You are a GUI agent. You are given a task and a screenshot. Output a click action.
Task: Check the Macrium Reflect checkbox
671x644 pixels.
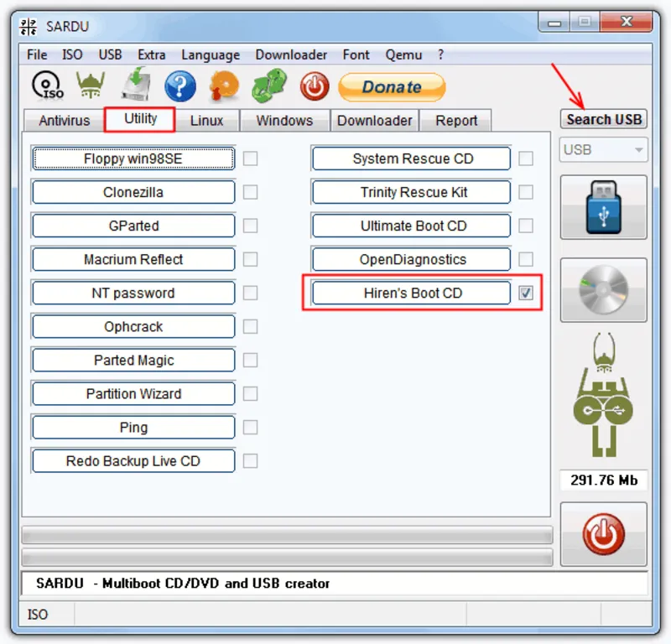(x=250, y=259)
